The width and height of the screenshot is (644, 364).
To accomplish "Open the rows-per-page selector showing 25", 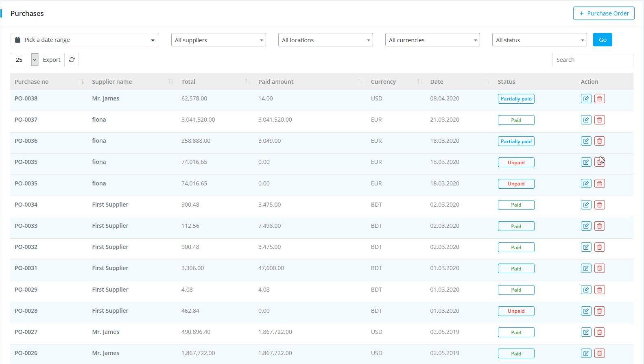I will [24, 60].
